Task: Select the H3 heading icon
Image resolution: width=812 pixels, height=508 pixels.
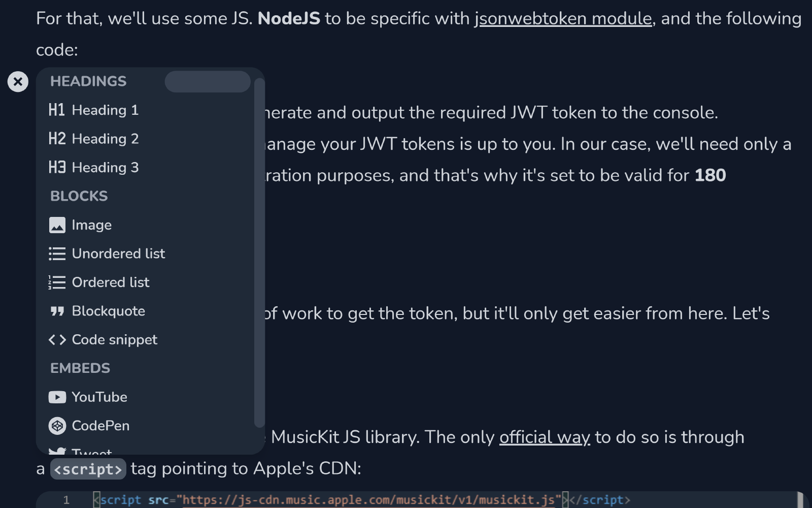Action: click(x=57, y=167)
